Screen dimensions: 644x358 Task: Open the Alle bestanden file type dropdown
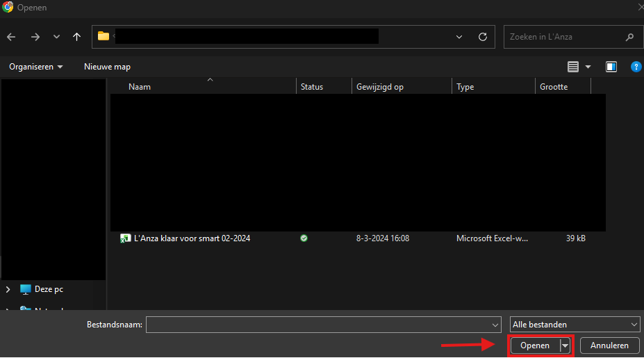click(575, 325)
